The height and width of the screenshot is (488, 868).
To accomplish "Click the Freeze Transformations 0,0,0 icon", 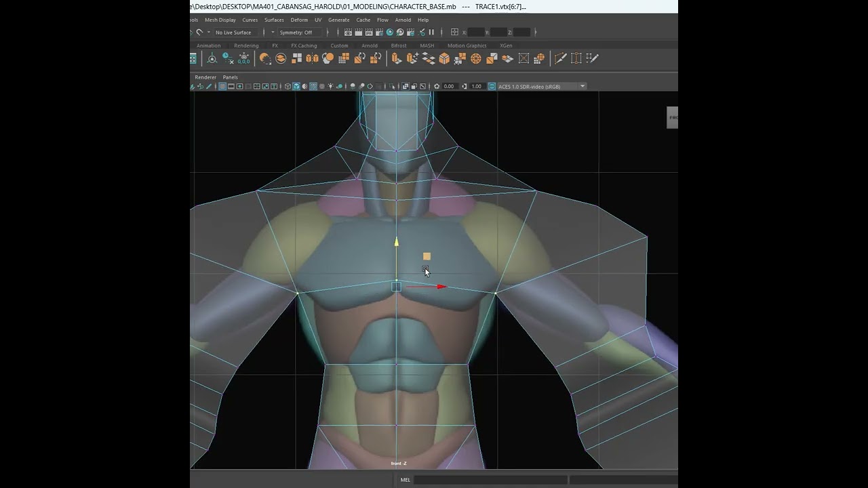I will click(243, 58).
